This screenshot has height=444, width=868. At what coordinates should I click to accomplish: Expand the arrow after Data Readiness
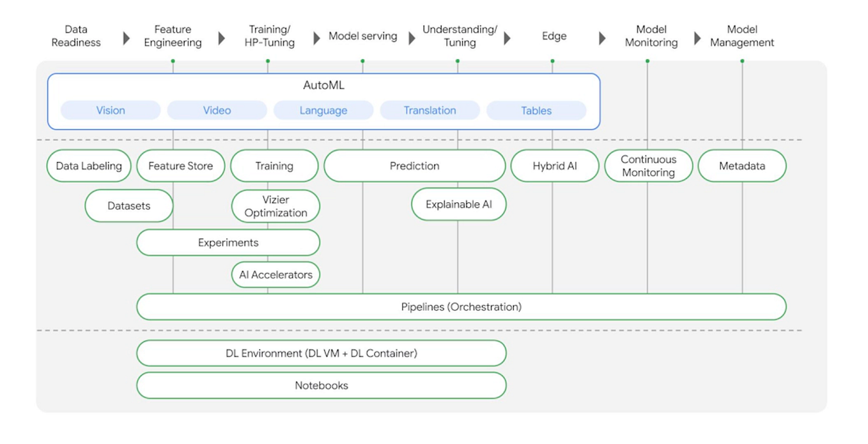click(125, 36)
